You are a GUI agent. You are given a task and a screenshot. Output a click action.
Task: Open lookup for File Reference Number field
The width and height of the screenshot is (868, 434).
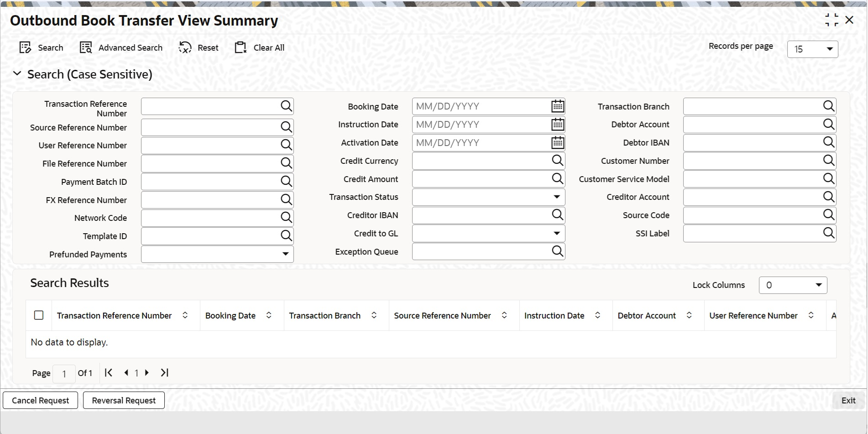[286, 163]
